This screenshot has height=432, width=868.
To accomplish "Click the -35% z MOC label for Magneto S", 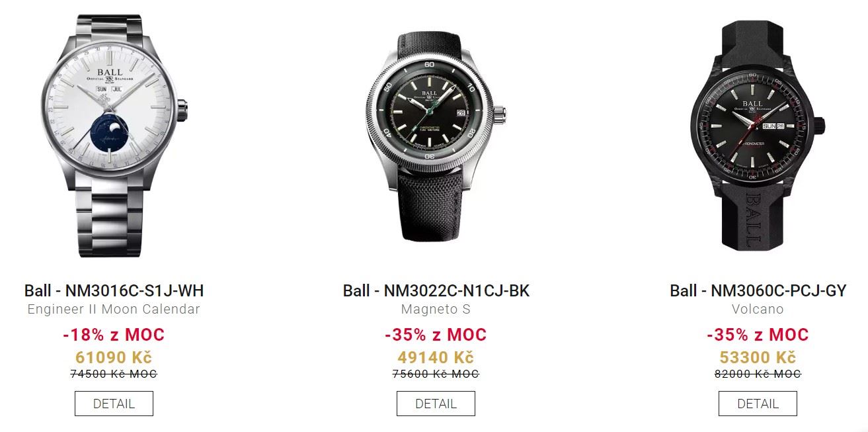I will (x=436, y=335).
